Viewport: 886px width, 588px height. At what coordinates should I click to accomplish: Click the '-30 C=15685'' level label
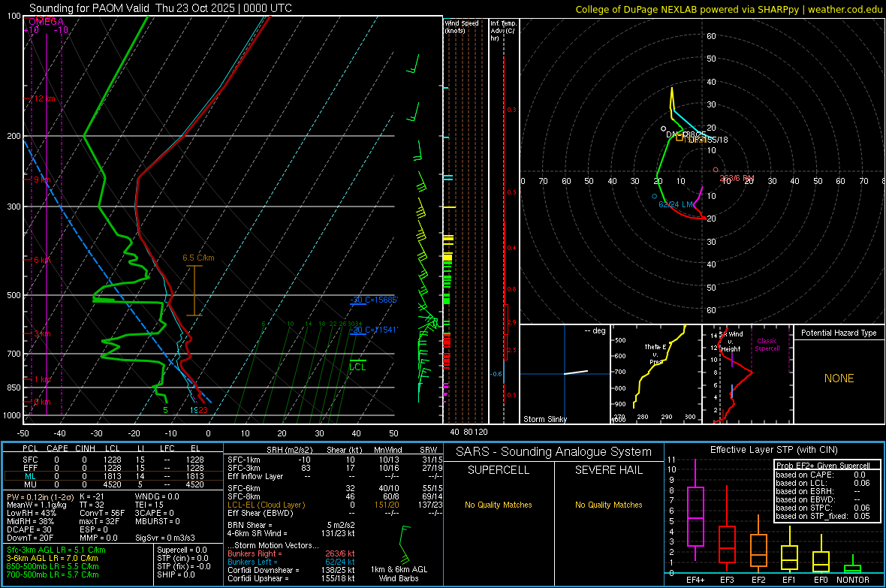(x=374, y=300)
